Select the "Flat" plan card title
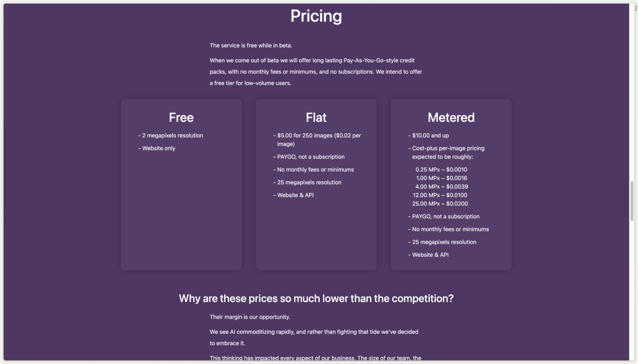The image size is (638, 364). [x=316, y=117]
